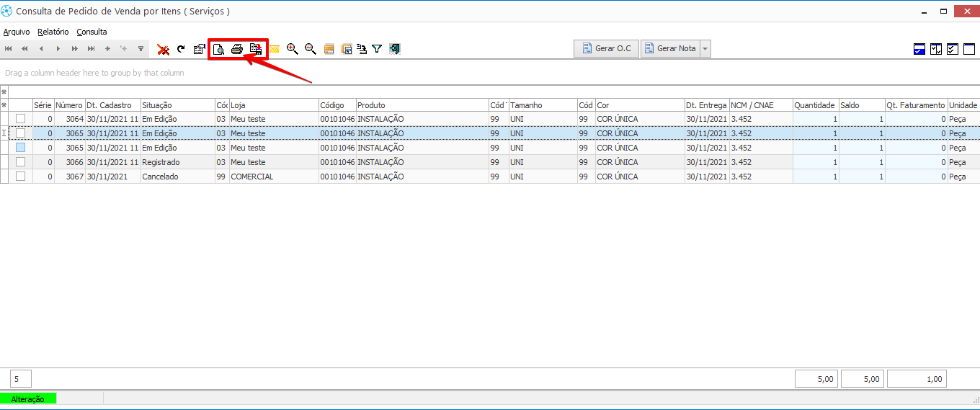Screen dimensions: 980x410
Task: Click the Gerar O.C button
Action: pos(606,48)
